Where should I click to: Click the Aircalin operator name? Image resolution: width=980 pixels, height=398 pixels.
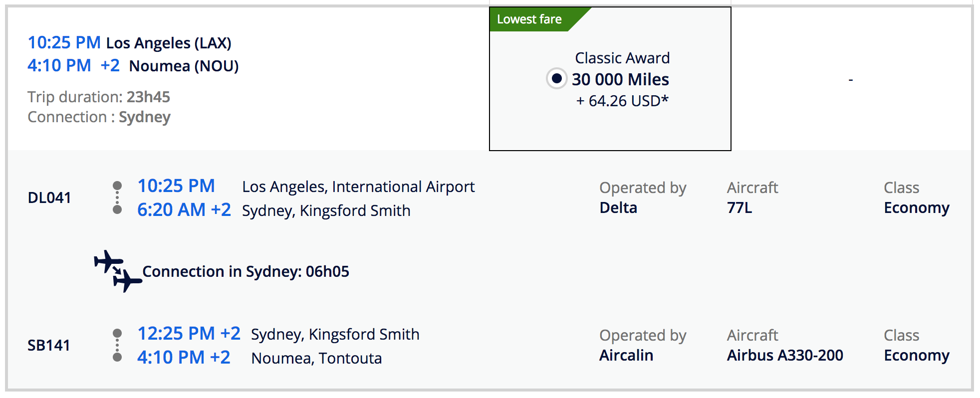coord(626,356)
